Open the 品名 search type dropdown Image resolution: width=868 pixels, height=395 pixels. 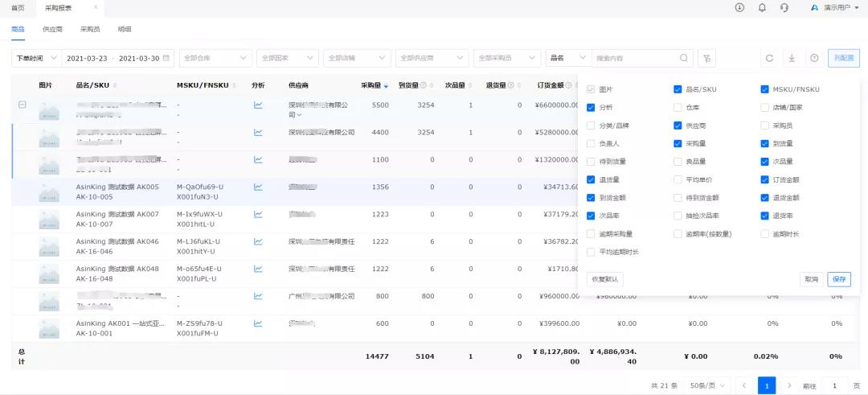pos(568,58)
